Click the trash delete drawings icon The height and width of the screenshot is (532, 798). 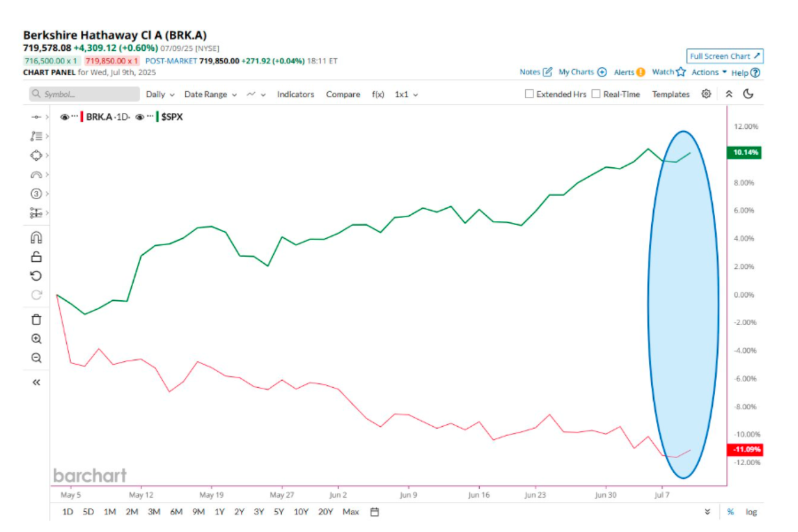(36, 319)
